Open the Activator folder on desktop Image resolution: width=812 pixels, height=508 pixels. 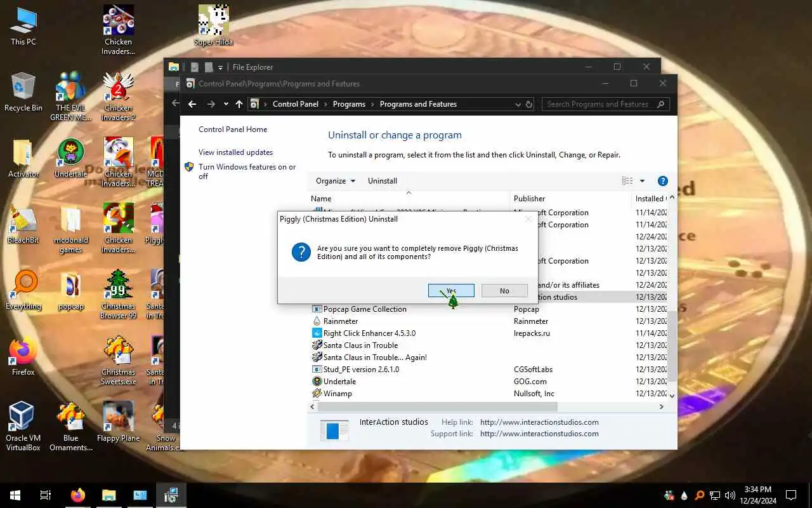23,159
